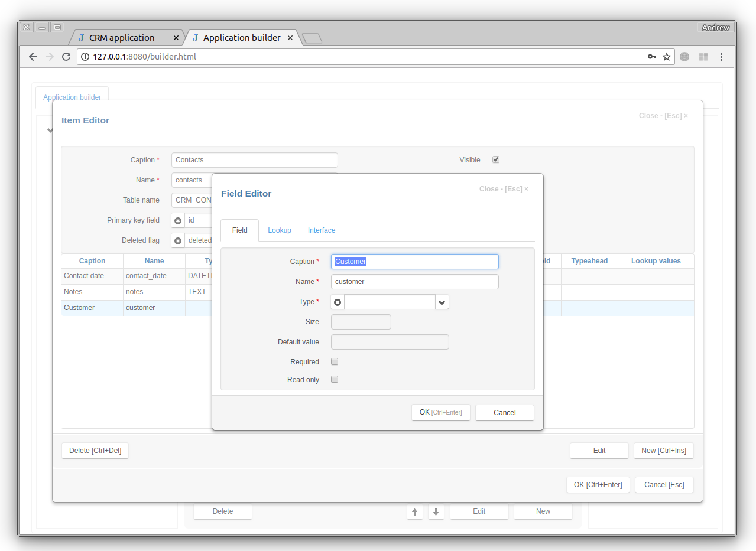Image resolution: width=756 pixels, height=551 pixels.
Task: Click the Default value input field
Action: 390,342
